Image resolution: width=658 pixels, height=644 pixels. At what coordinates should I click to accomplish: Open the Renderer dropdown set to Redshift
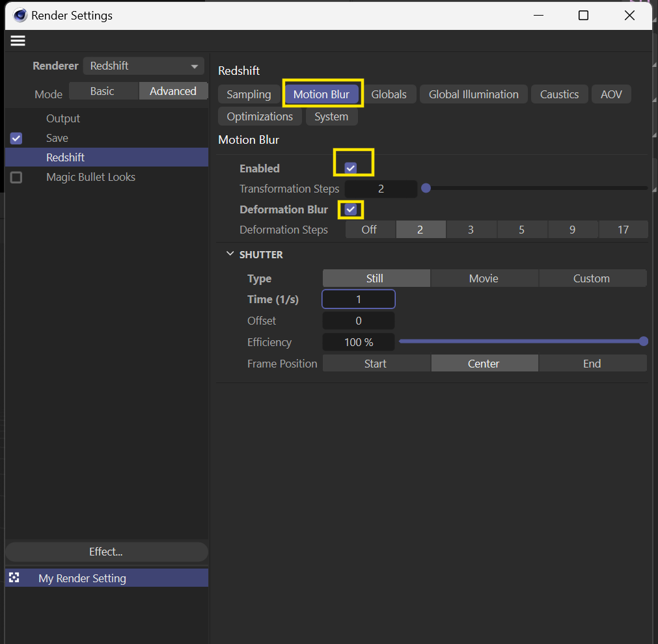[x=144, y=66]
